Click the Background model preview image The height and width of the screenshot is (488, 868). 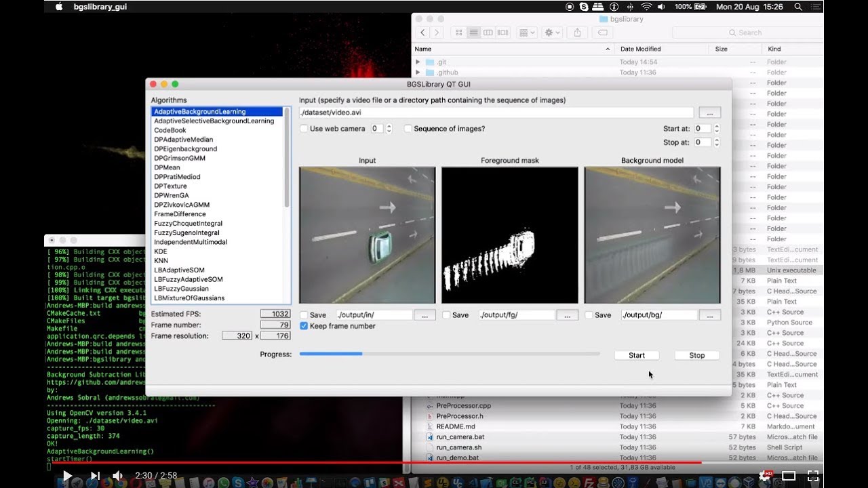[x=652, y=235]
